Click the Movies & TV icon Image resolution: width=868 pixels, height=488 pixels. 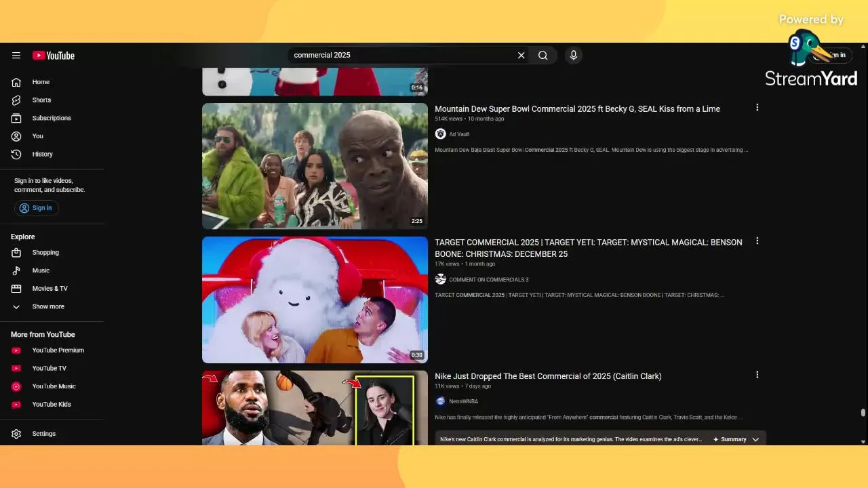coord(16,289)
